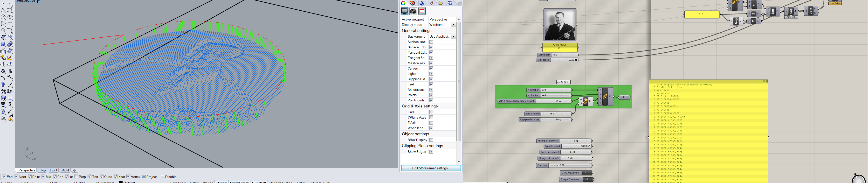Click the Boolean union solid tool
Image resolution: width=868 pixels, height=183 pixels.
click(x=10, y=44)
